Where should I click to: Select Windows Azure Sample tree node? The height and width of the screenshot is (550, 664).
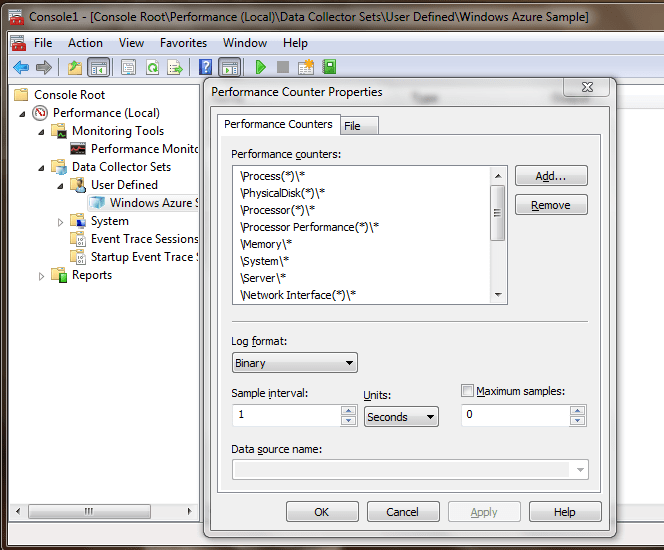(143, 203)
